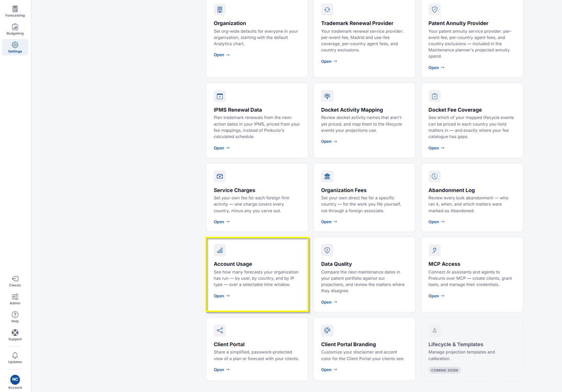The image size is (562, 392).
Task: Open Organization Fees settings
Action: click(329, 222)
